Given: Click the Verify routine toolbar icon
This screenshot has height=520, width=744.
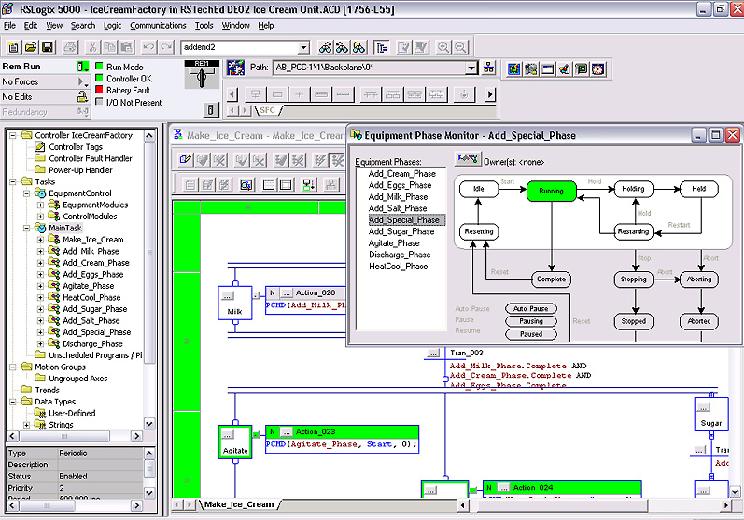Looking at the screenshot, I should (x=405, y=47).
